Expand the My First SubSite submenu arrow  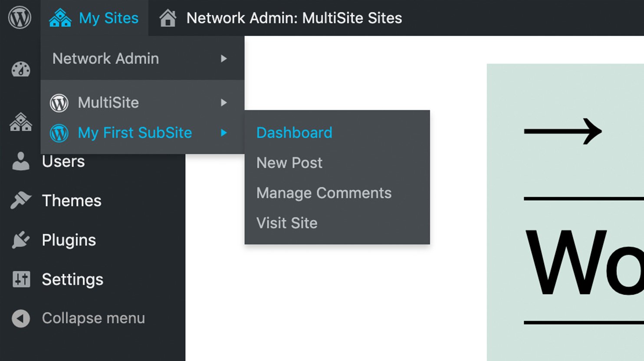(x=223, y=133)
